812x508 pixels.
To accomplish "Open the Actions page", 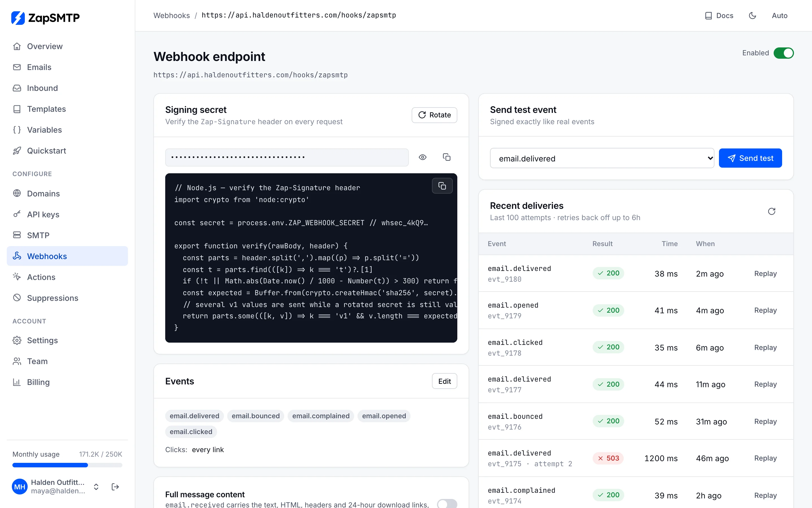I will [x=67, y=277].
